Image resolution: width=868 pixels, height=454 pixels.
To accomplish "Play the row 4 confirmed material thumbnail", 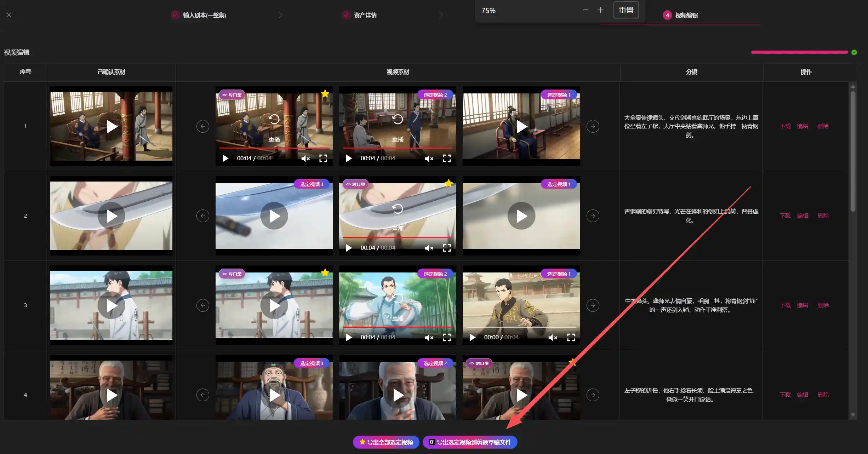I will pyautogui.click(x=112, y=395).
